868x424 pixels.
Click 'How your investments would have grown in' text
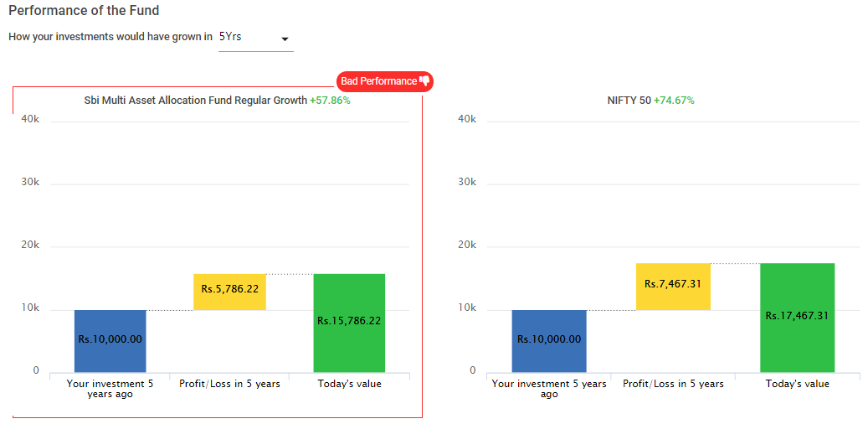coord(110,37)
